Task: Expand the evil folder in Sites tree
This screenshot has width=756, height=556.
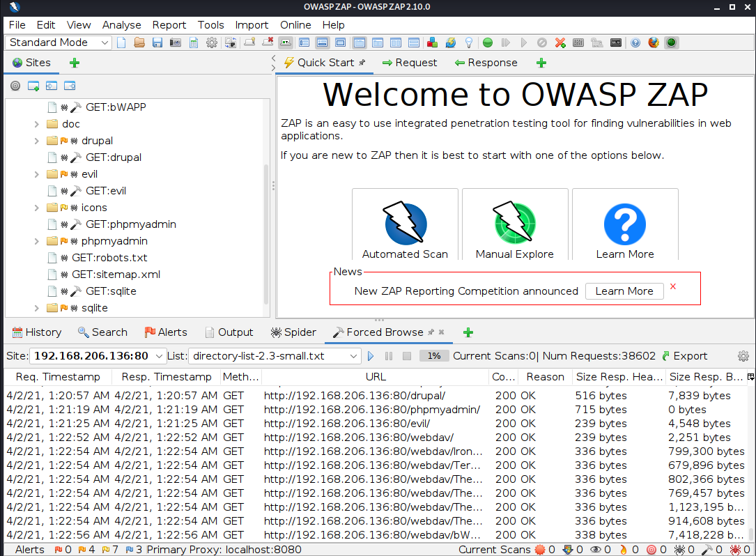Action: tap(37, 174)
